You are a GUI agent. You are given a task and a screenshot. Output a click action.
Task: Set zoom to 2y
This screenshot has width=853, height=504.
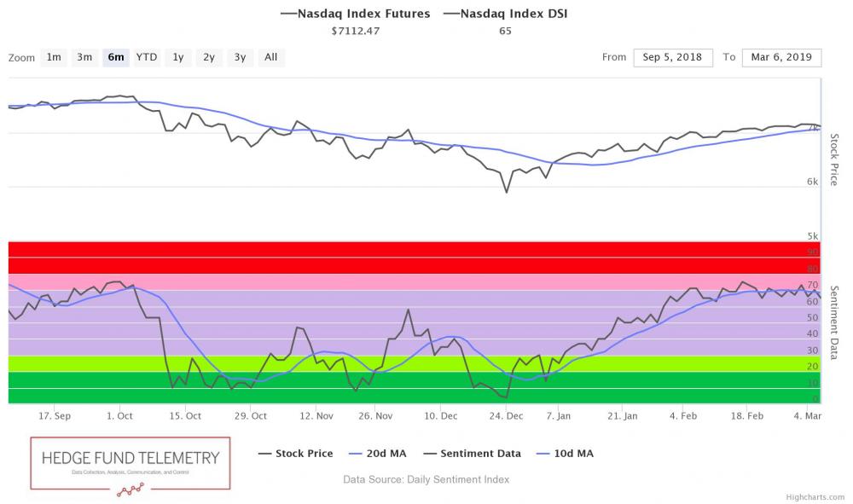tap(209, 57)
